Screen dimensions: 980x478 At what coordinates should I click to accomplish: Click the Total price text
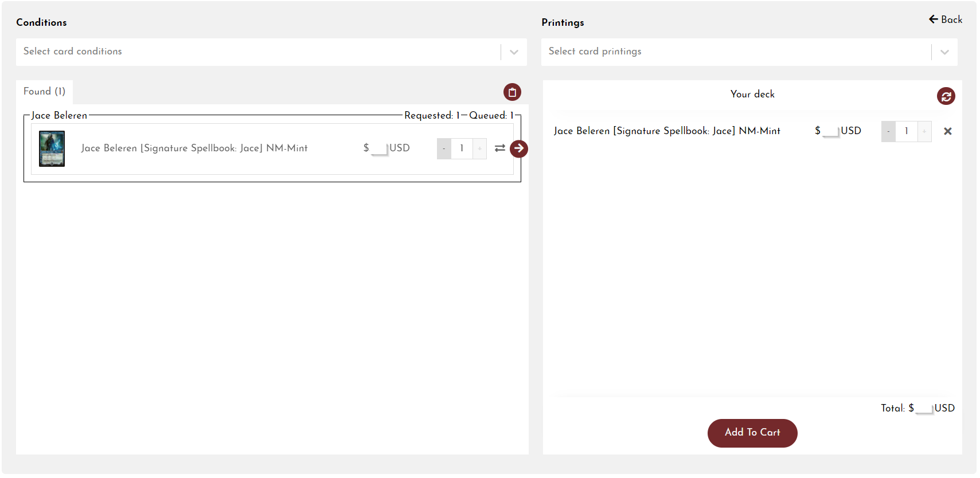(917, 408)
